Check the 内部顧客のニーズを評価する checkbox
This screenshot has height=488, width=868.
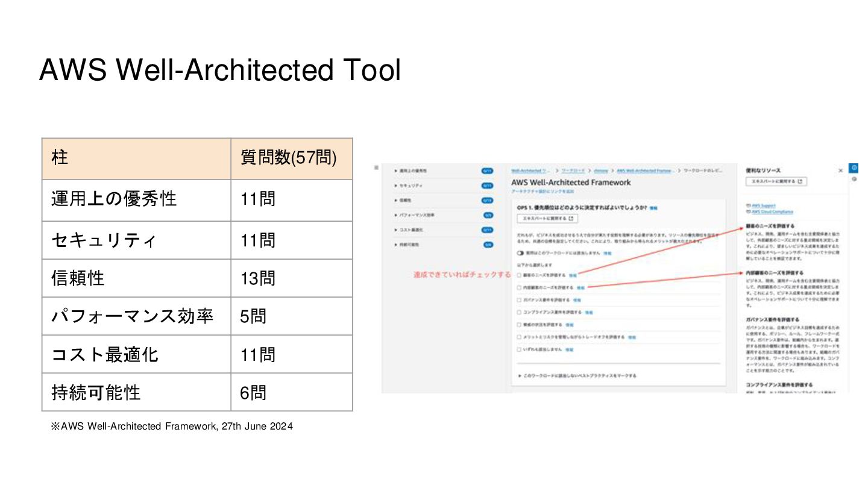[519, 287]
